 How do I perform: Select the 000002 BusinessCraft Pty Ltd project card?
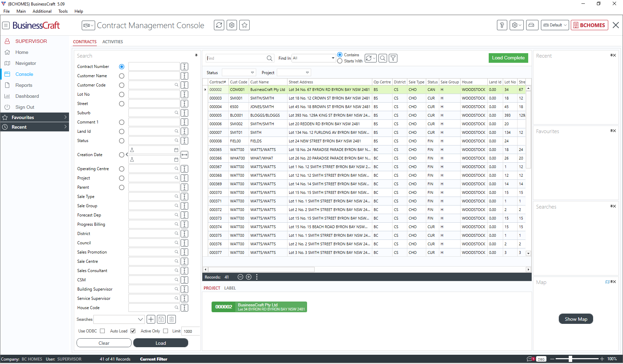(x=259, y=307)
